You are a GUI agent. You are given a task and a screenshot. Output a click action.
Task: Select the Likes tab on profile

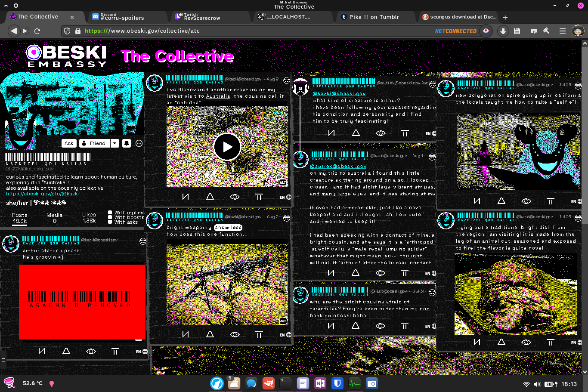[x=89, y=218]
